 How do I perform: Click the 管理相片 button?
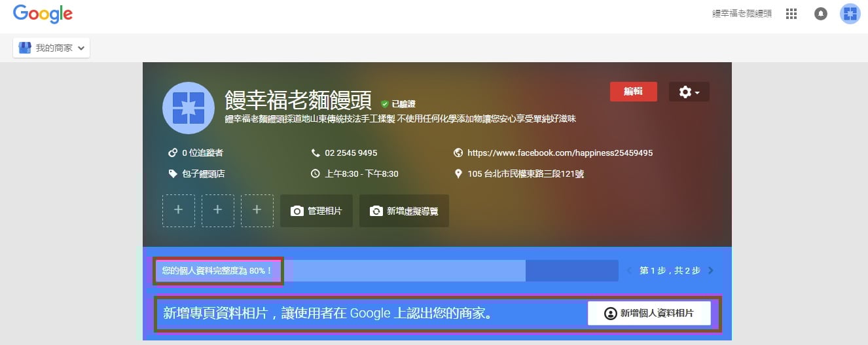tap(316, 211)
